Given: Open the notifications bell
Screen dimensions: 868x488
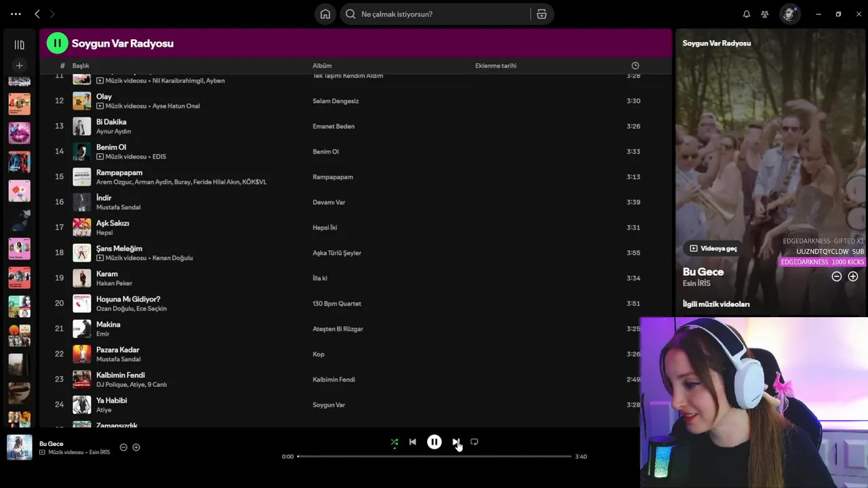Looking at the screenshot, I should tap(747, 14).
